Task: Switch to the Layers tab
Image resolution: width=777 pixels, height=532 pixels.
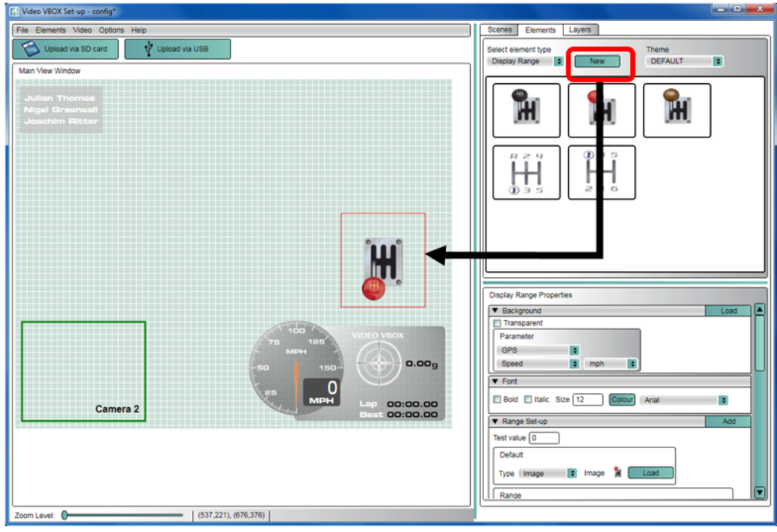Action: coord(580,30)
